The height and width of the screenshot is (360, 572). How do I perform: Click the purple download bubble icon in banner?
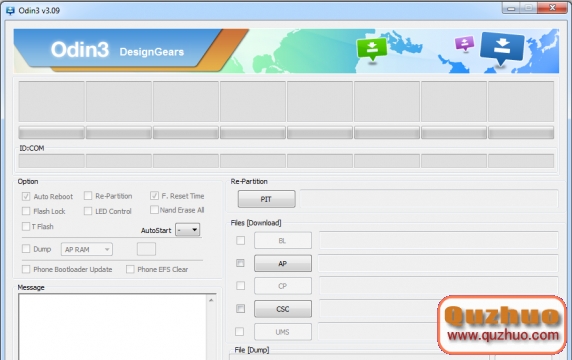click(x=464, y=44)
